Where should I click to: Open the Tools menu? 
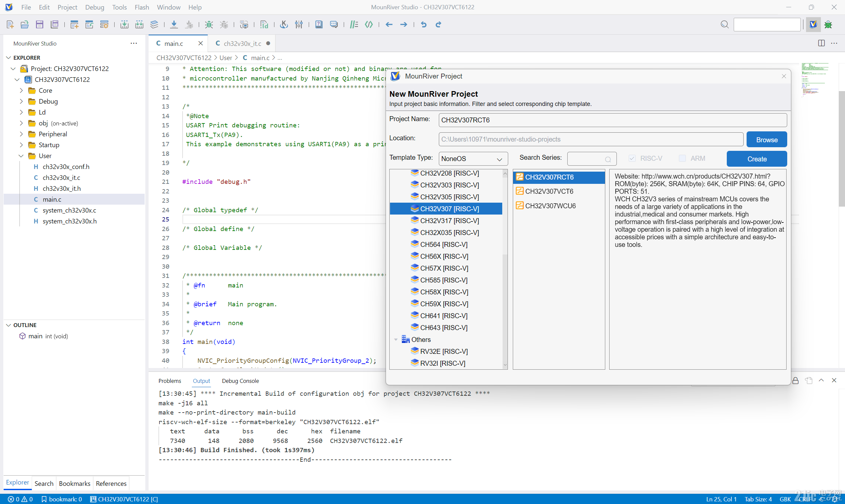(x=119, y=7)
